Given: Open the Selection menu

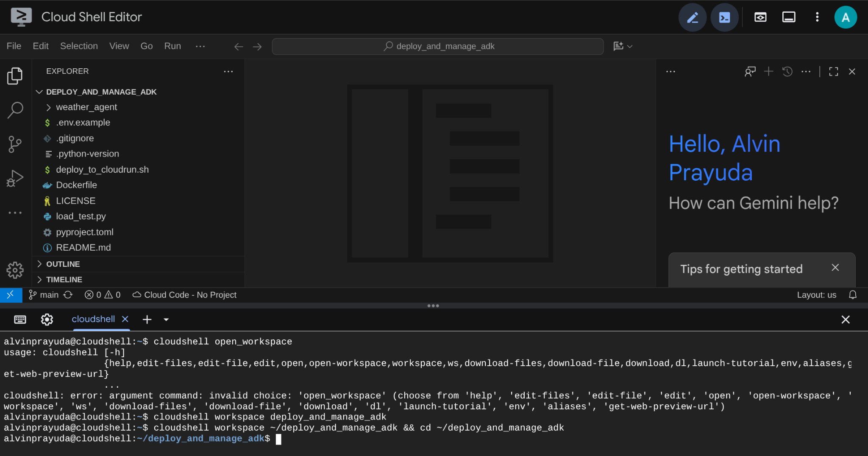Looking at the screenshot, I should point(79,46).
